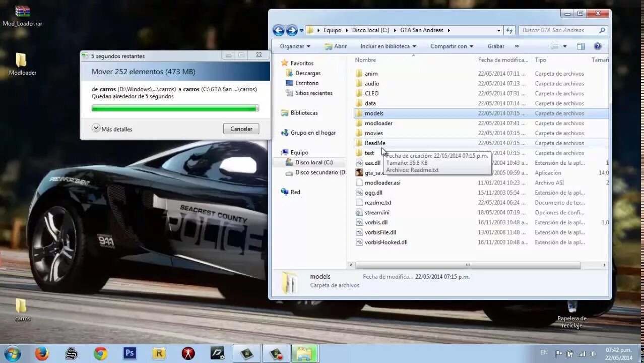Viewport: 644px width, 363px height.
Task: Open the Compartir con dropdown
Action: pyautogui.click(x=452, y=46)
